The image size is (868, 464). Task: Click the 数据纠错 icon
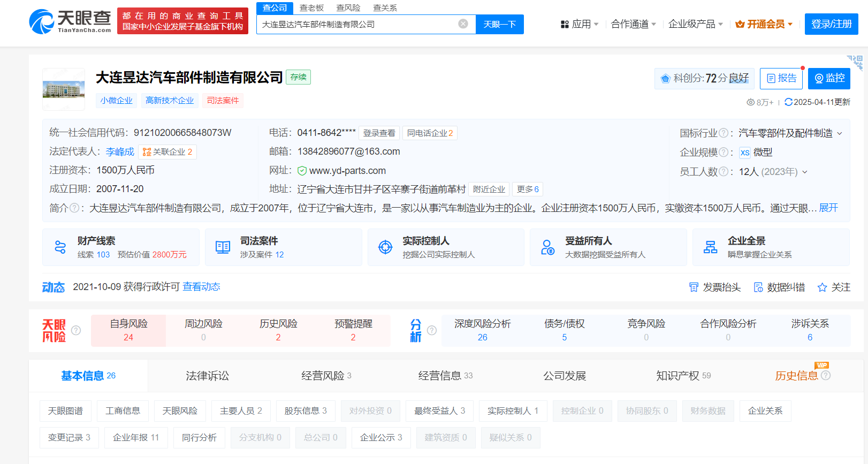click(x=758, y=287)
